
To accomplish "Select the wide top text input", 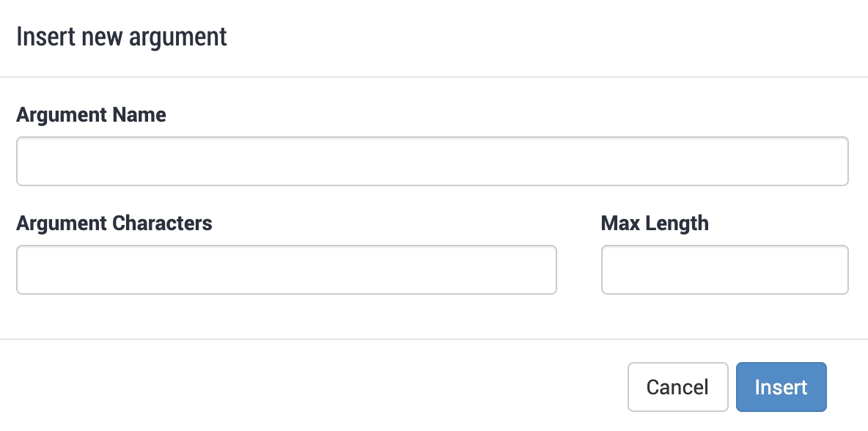I will [432, 161].
